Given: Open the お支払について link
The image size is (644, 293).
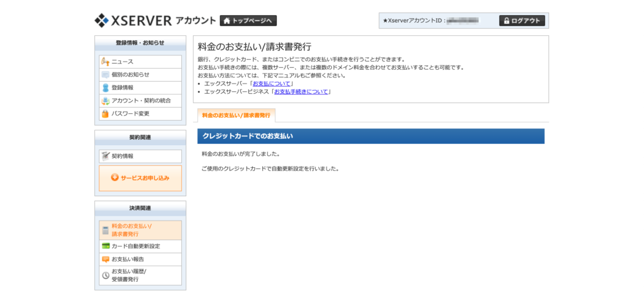Looking at the screenshot, I should click(272, 84).
